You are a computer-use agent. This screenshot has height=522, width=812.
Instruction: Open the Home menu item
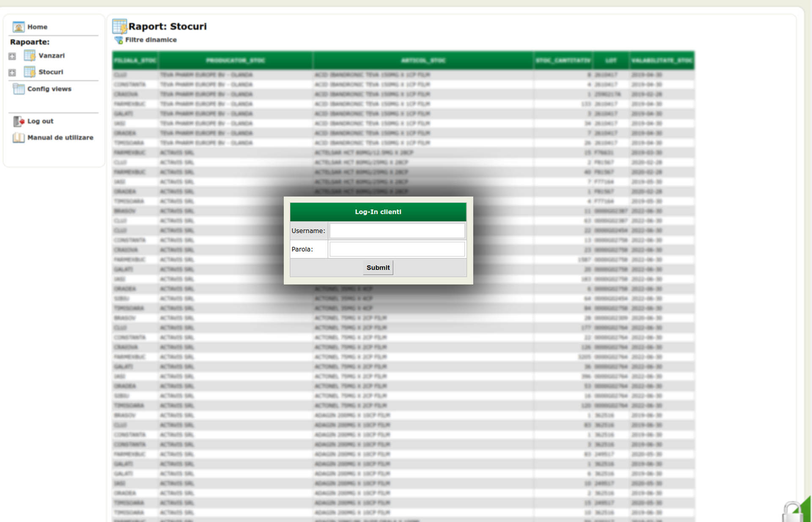coord(37,27)
